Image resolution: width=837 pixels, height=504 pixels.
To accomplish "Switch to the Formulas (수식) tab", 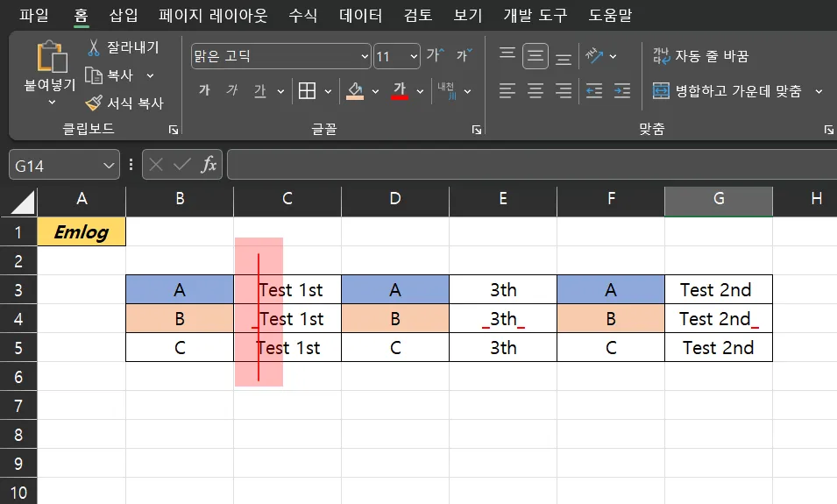I will [x=303, y=15].
